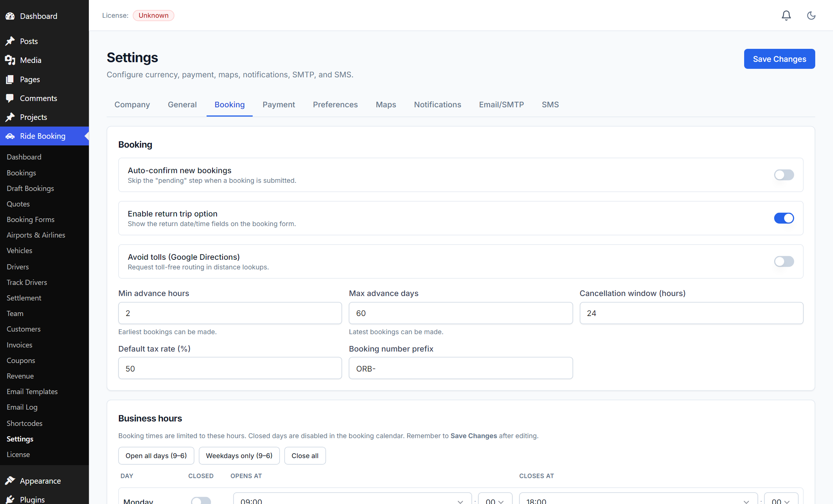Open Coupons submenu item
Screen dimensions: 833x504
(21, 360)
